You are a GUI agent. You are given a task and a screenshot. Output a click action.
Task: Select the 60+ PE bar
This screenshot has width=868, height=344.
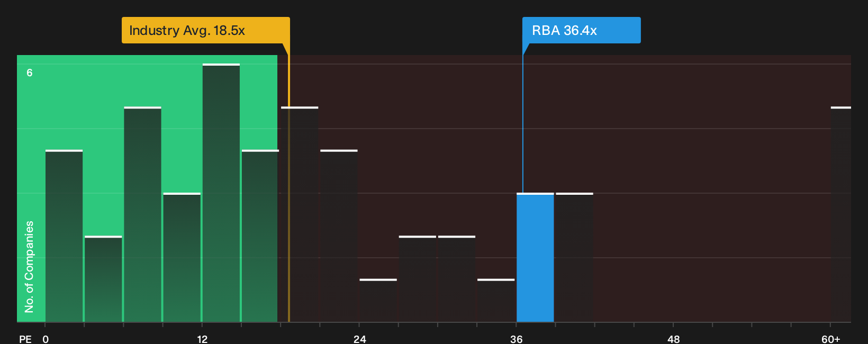click(840, 214)
